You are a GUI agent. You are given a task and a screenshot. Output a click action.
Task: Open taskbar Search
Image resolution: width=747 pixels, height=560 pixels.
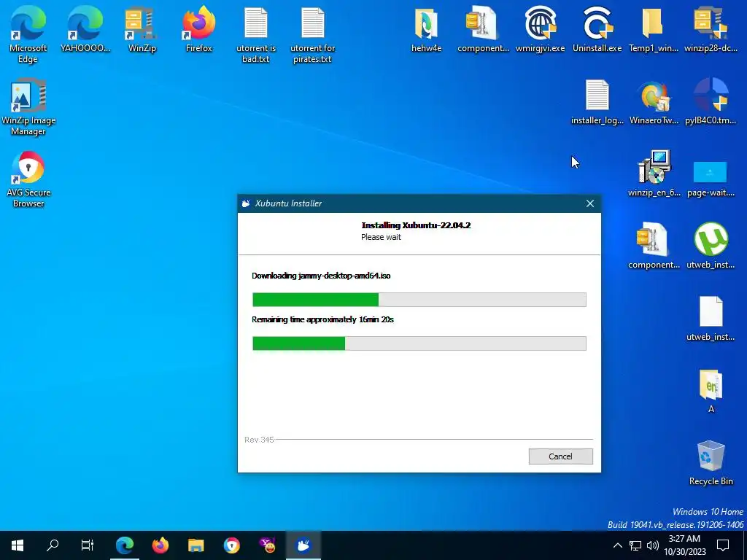(x=53, y=545)
